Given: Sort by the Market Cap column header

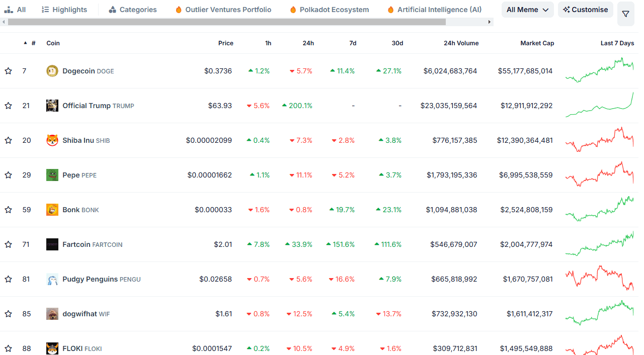Looking at the screenshot, I should 537,43.
